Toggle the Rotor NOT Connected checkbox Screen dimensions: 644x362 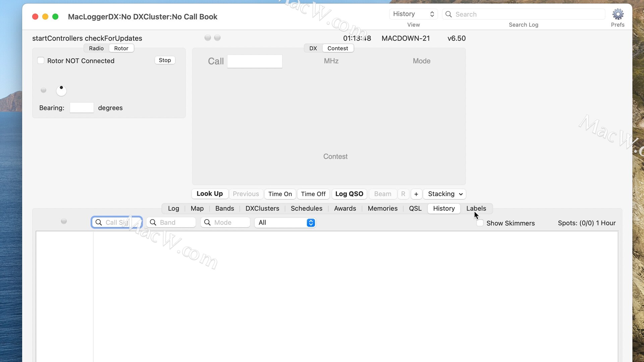41,60
